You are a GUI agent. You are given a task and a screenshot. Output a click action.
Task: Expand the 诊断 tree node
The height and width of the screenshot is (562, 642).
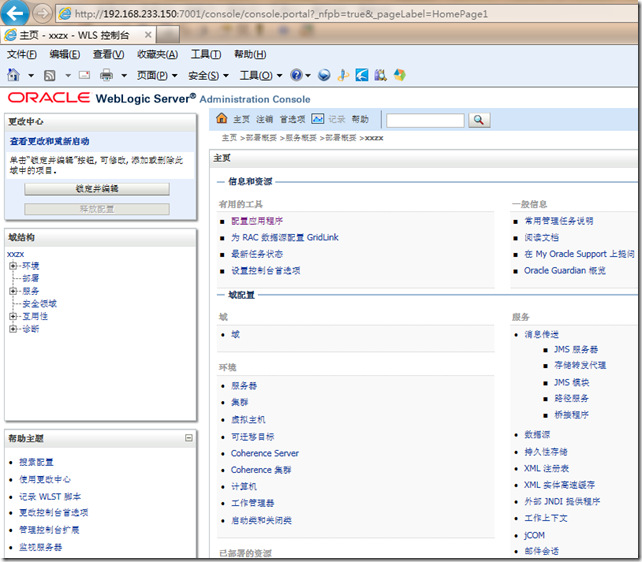tap(13, 329)
